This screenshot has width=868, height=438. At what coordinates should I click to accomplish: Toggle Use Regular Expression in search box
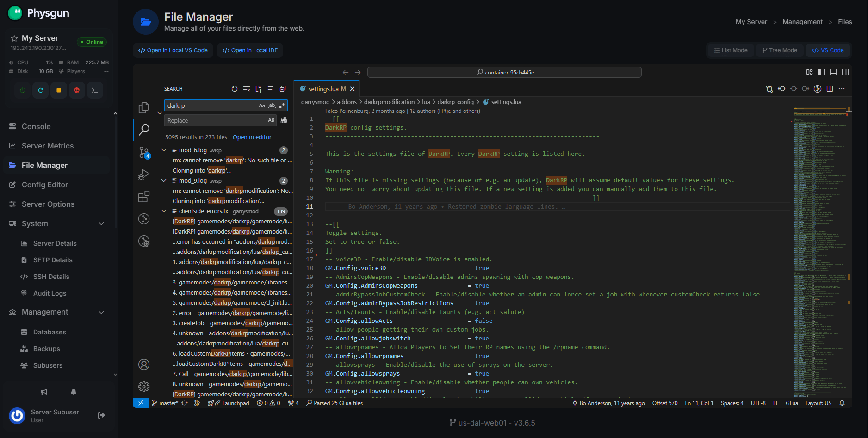tap(282, 105)
